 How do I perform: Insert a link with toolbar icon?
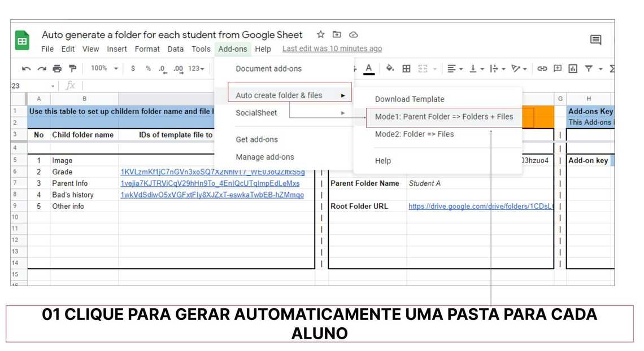coord(542,68)
